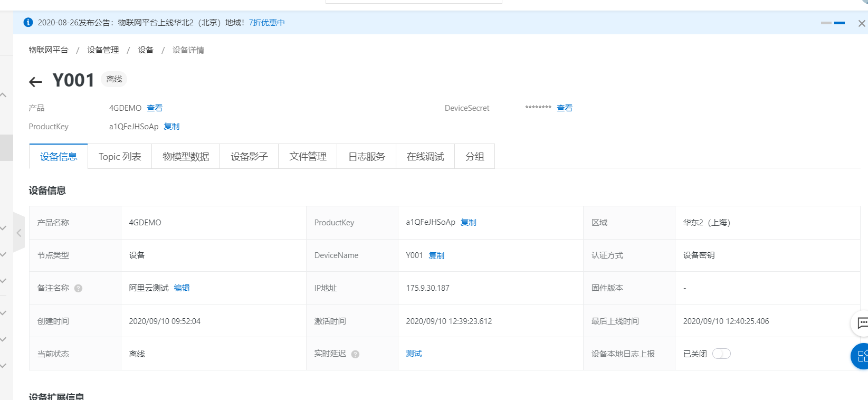Open the chat feedback floating icon
The height and width of the screenshot is (400, 868).
click(x=861, y=322)
